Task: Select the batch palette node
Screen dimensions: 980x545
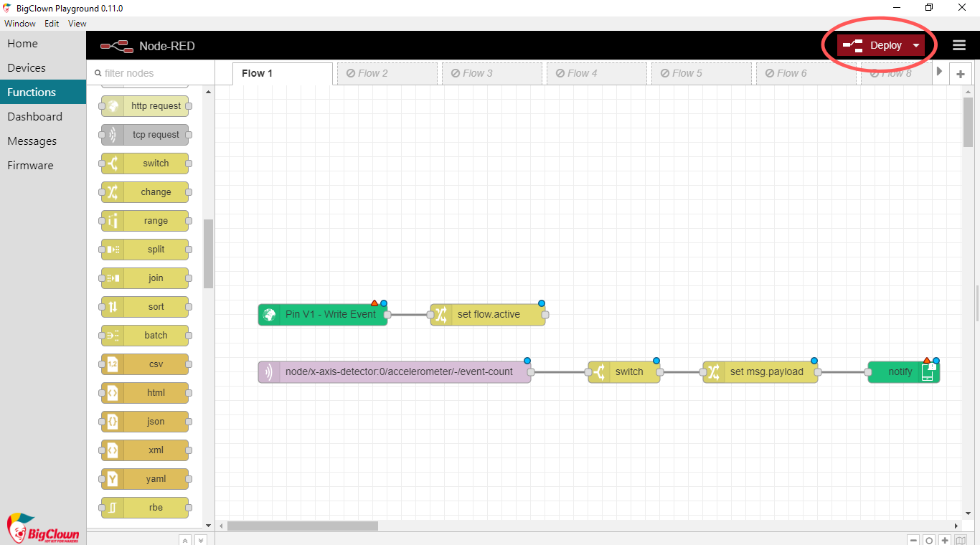Action: pos(145,336)
